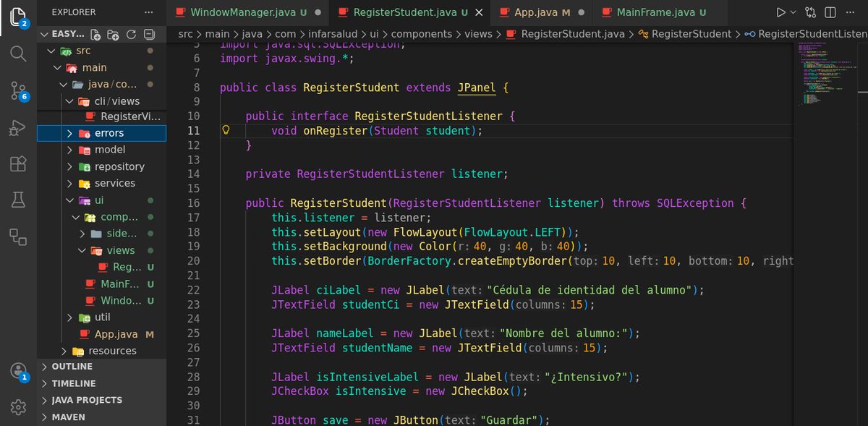Open the Source Control view with badge 6
The width and height of the screenshot is (868, 426).
click(18, 90)
